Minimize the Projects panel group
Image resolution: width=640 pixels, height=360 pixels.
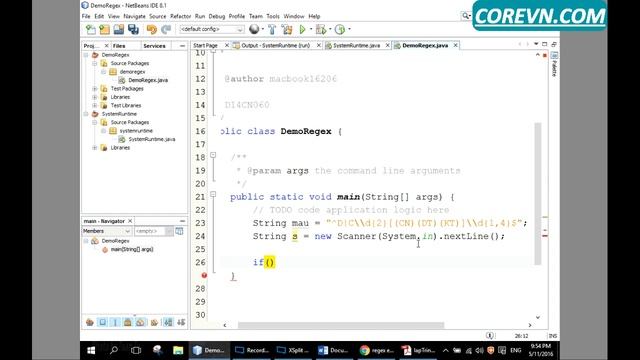pos(182,46)
